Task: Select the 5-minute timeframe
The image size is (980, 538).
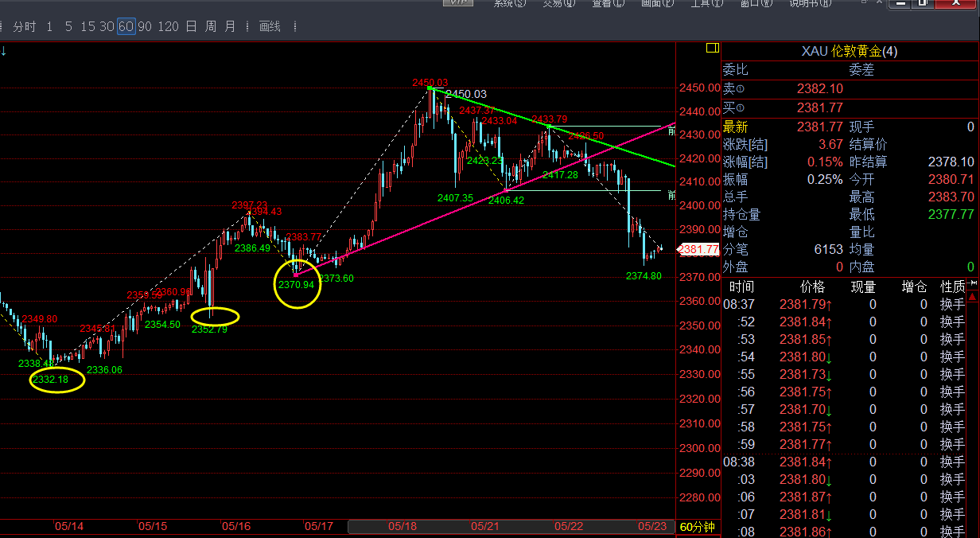Action: click(68, 26)
